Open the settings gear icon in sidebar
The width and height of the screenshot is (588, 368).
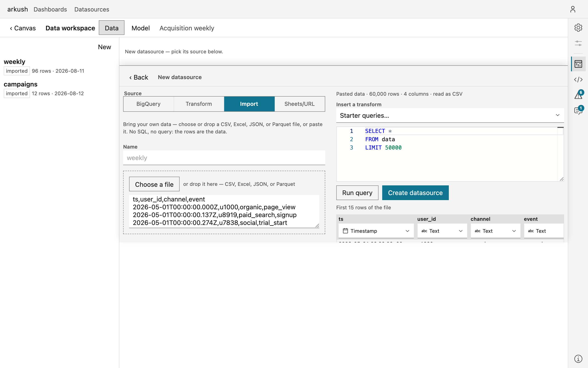(x=578, y=28)
